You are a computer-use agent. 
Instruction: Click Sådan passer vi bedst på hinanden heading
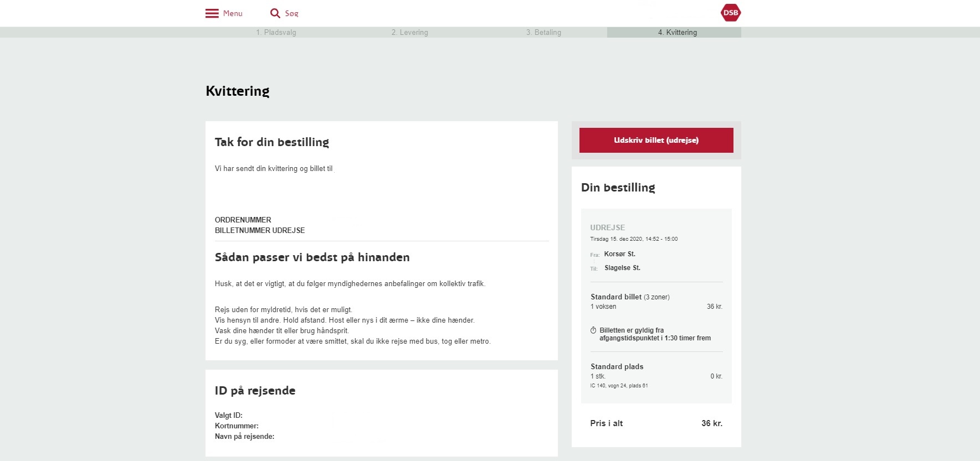point(312,257)
